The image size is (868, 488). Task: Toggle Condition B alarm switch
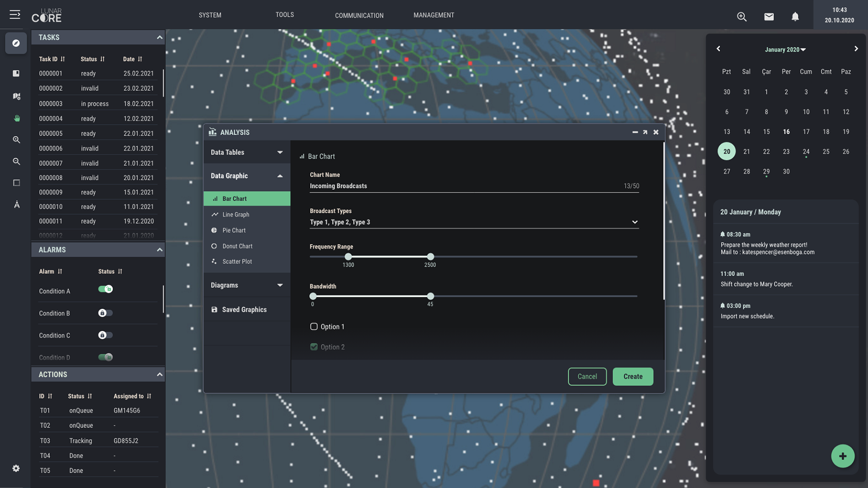(x=105, y=313)
